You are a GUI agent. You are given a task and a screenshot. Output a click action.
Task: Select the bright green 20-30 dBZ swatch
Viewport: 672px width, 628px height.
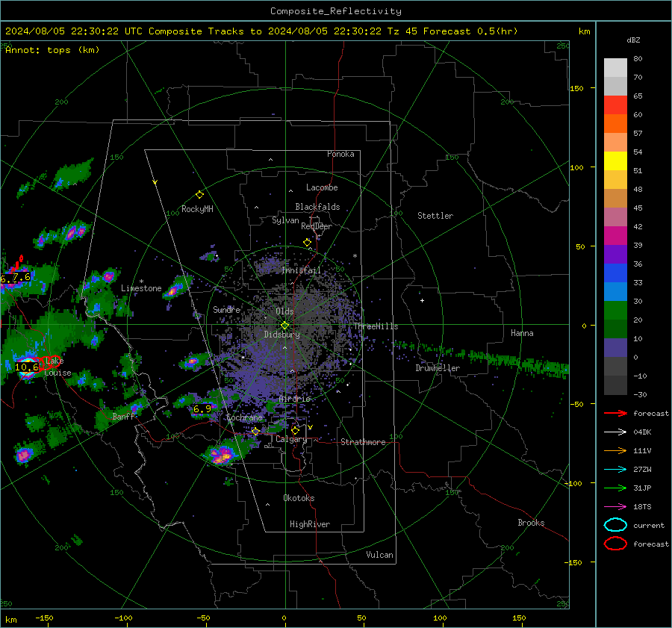(615, 311)
